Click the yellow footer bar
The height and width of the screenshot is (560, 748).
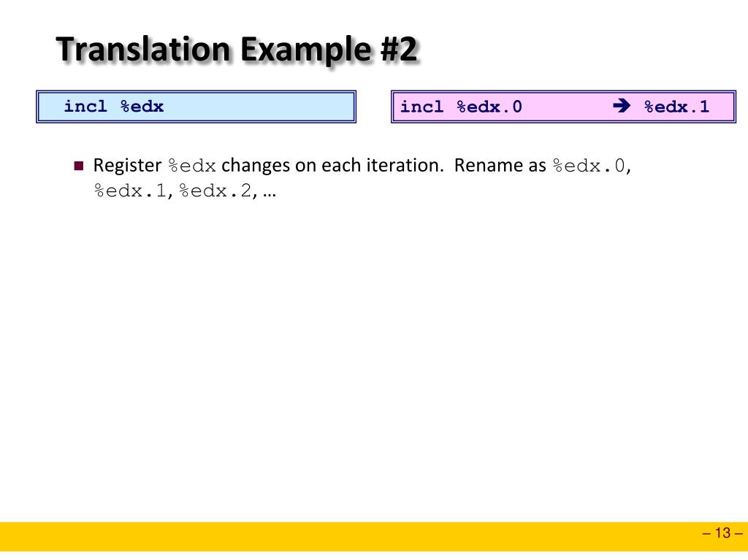click(374, 537)
